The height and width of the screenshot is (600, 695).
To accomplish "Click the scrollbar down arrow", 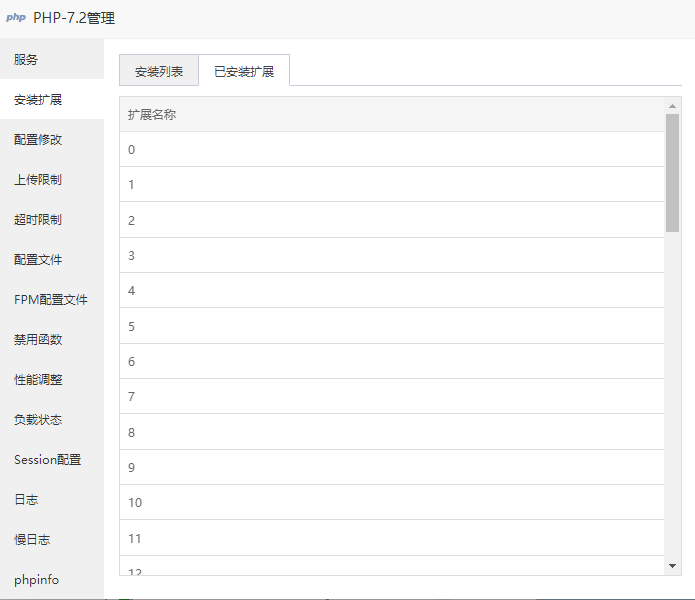I will pos(672,566).
